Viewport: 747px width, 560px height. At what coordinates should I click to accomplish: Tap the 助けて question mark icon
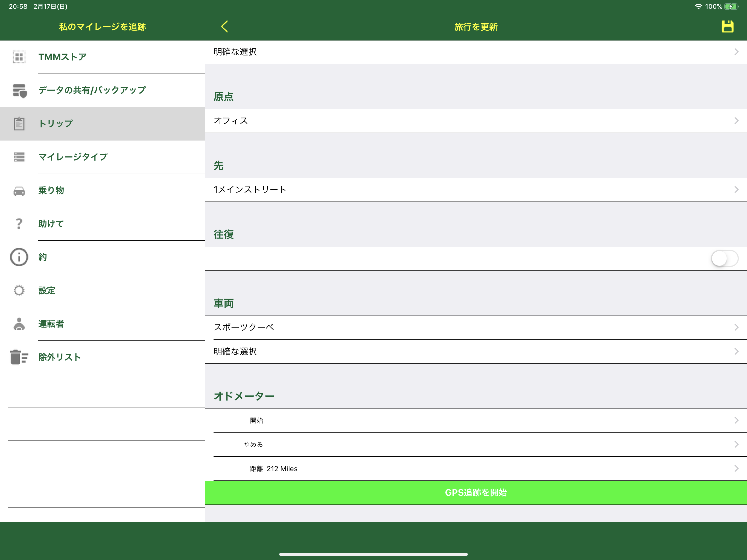tap(19, 224)
